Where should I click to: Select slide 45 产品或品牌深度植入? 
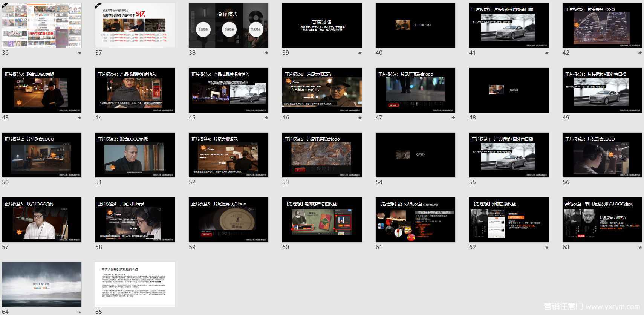[228, 90]
